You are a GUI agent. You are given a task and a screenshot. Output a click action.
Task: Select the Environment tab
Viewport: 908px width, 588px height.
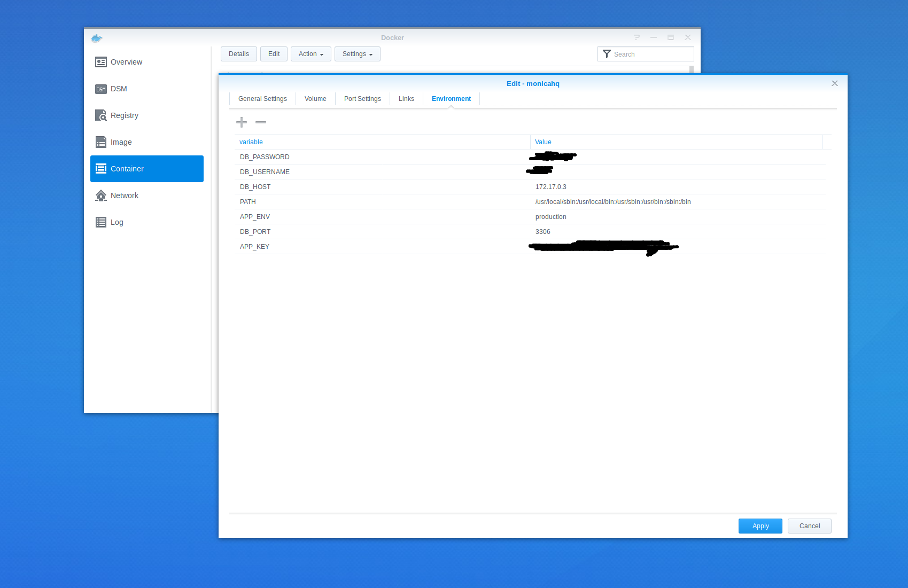(x=451, y=99)
